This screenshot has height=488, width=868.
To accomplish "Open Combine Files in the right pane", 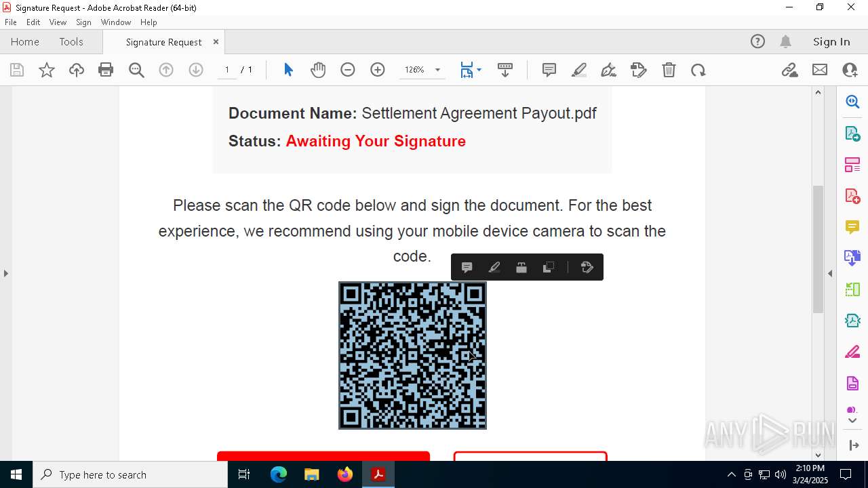I will (852, 258).
